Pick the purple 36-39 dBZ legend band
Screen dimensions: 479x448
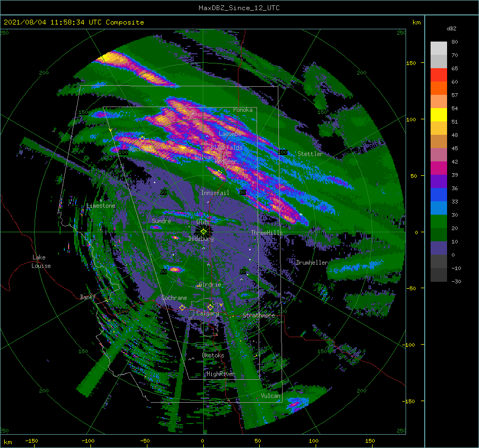(439, 181)
